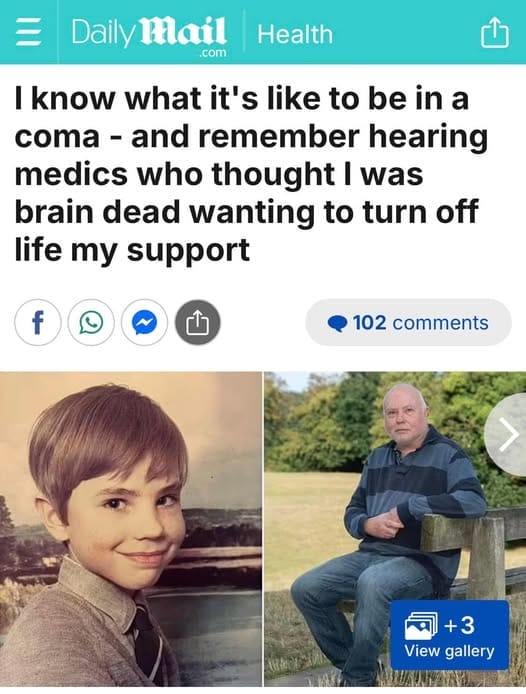Tap the coma article headline

pyautogui.click(x=251, y=174)
